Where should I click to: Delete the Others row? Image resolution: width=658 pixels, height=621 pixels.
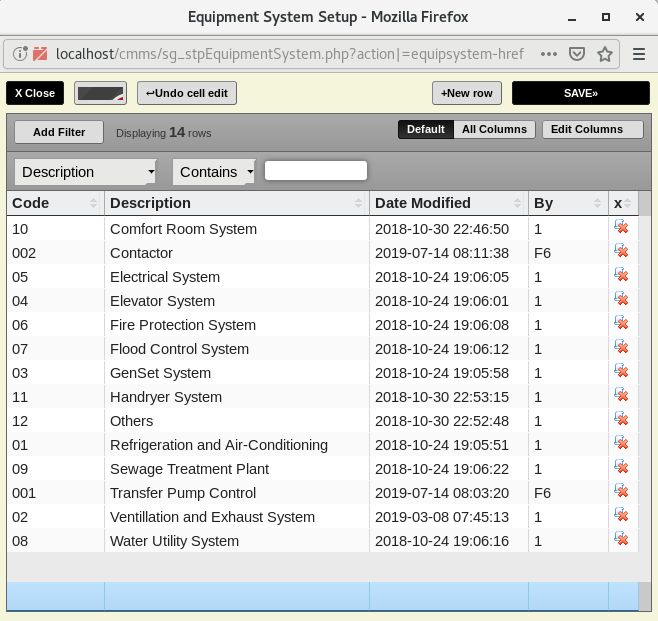click(621, 418)
